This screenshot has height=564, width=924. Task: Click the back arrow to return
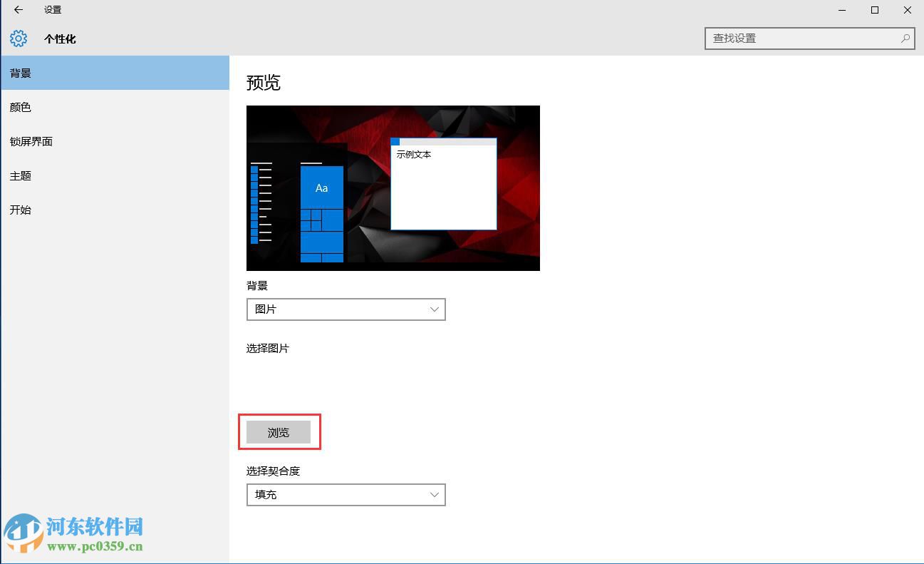coord(17,10)
